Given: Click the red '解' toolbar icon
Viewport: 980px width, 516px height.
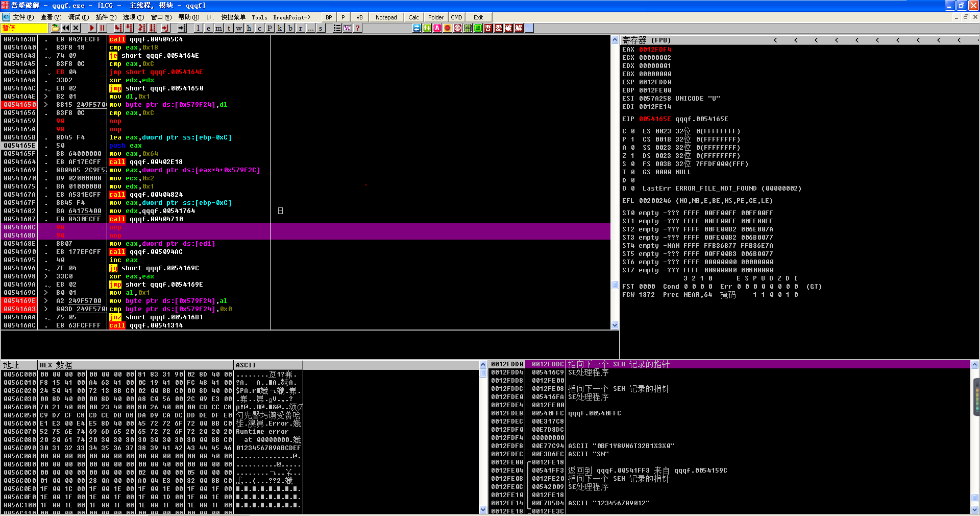Looking at the screenshot, I should (x=519, y=28).
